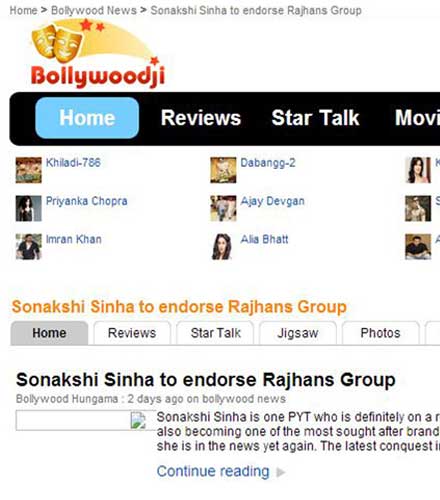Viewport: 440px width, 500px height.
Task: Open the Khiladi-786 thumbnail image
Action: coord(29,170)
